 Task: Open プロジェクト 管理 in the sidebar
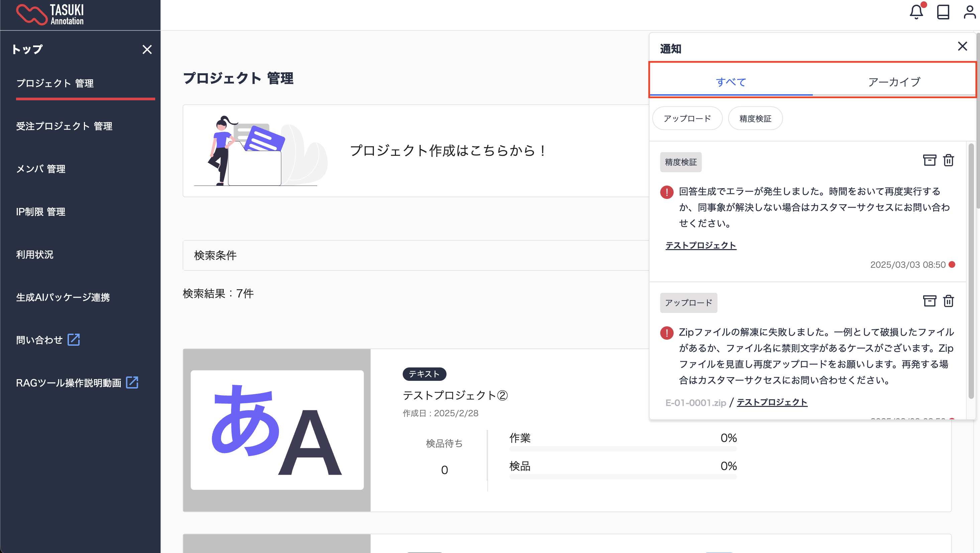[55, 83]
